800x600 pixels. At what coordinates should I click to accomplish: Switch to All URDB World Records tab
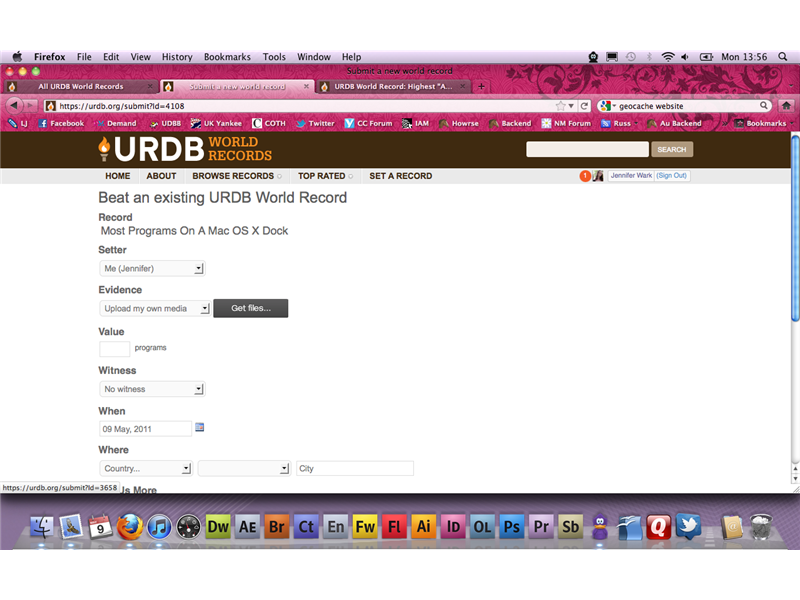81,86
